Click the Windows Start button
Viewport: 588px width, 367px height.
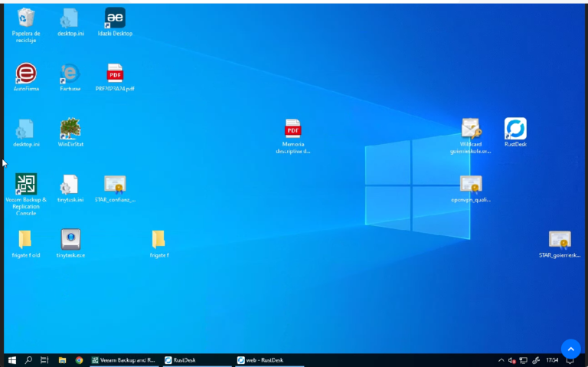click(11, 360)
